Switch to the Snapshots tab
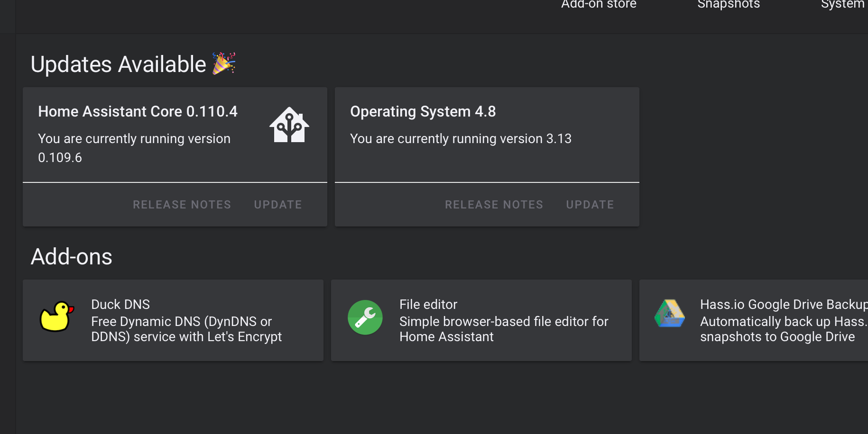Screen dimensions: 868x434 (729, 5)
